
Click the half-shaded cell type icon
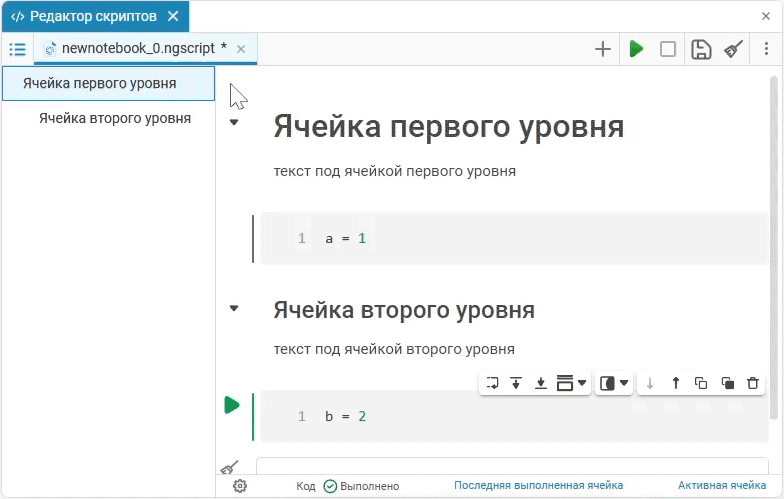607,384
